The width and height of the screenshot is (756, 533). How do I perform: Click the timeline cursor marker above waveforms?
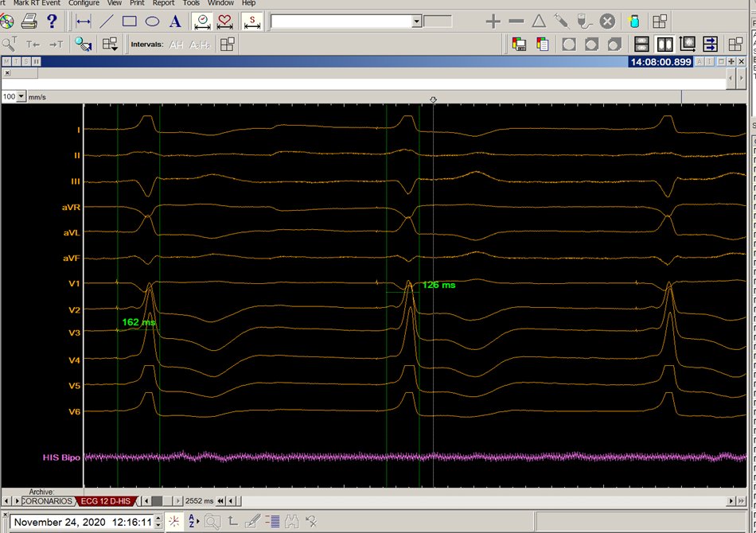(x=433, y=99)
